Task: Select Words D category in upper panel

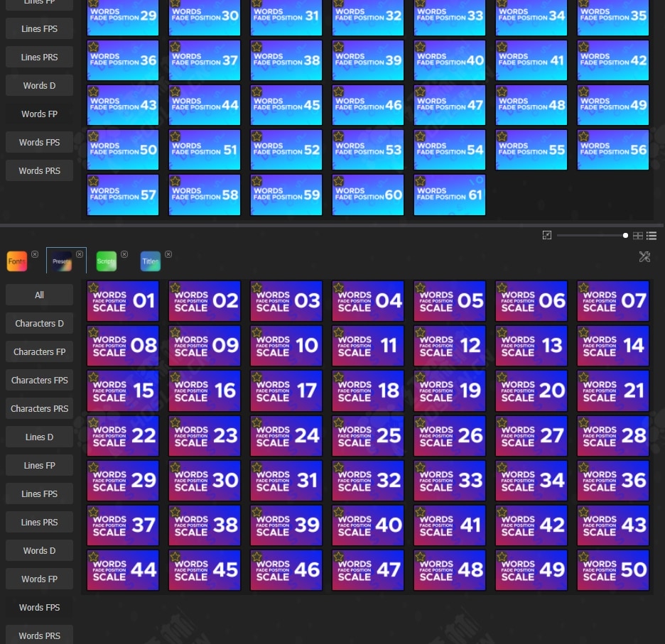Action: click(40, 86)
